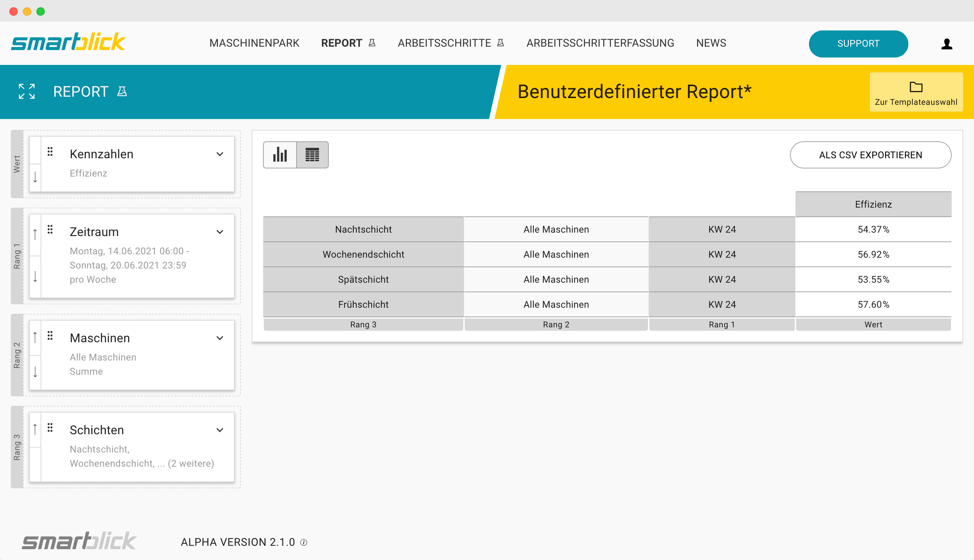
Task: Click the vertical Rang 1 side label of Zeitraum card
Action: click(17, 256)
